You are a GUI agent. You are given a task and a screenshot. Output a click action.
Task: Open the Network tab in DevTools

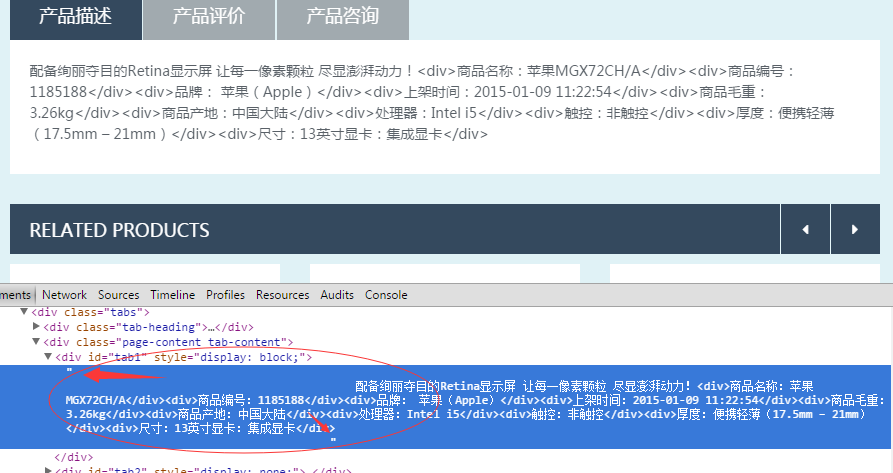64,295
